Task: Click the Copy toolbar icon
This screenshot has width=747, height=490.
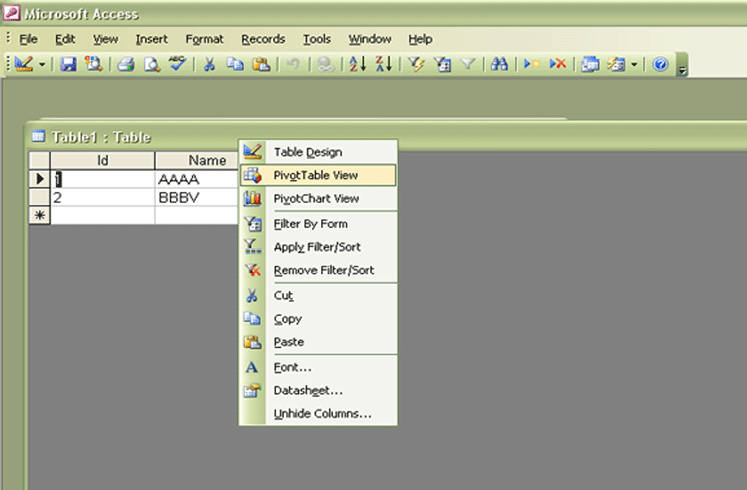Action: coord(235,64)
